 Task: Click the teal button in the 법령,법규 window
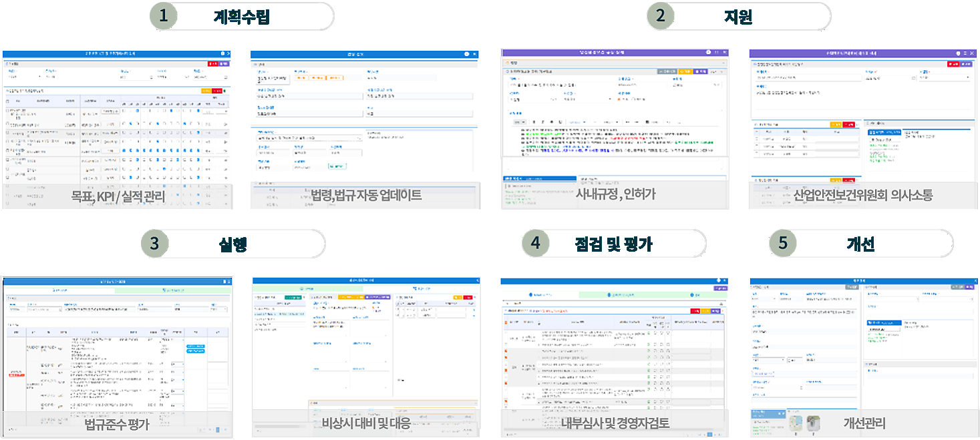(x=337, y=166)
